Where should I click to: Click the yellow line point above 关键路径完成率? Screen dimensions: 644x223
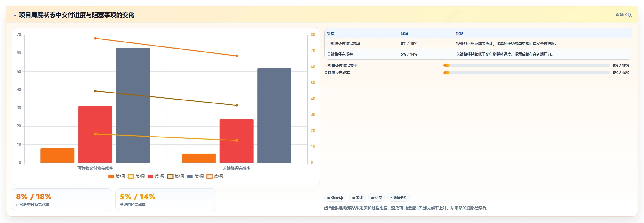point(237,140)
